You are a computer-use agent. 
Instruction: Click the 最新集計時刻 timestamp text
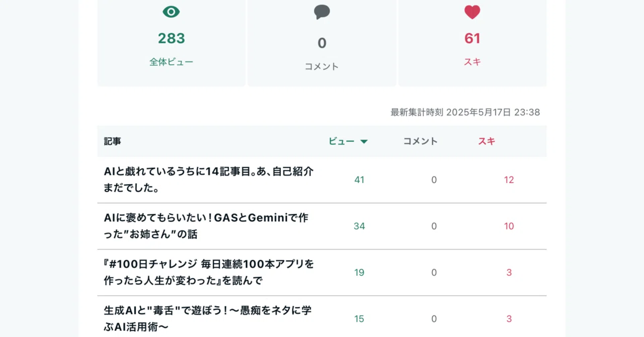pyautogui.click(x=465, y=112)
